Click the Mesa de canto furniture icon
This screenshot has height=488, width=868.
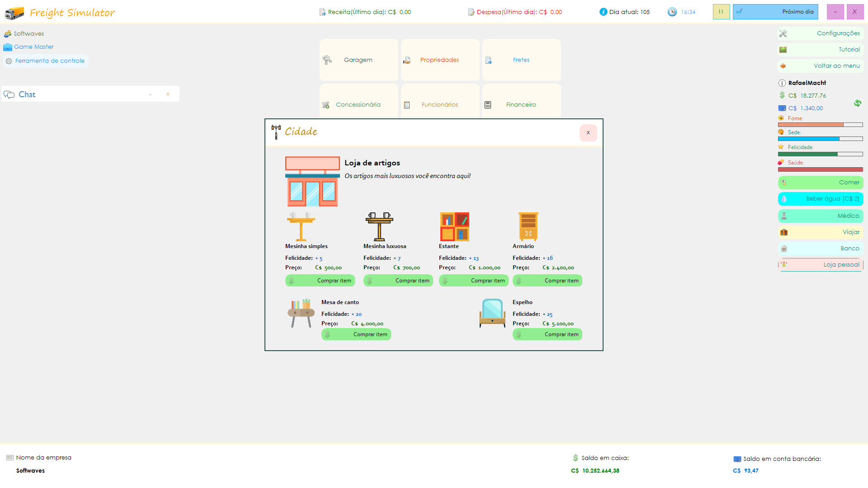click(301, 313)
